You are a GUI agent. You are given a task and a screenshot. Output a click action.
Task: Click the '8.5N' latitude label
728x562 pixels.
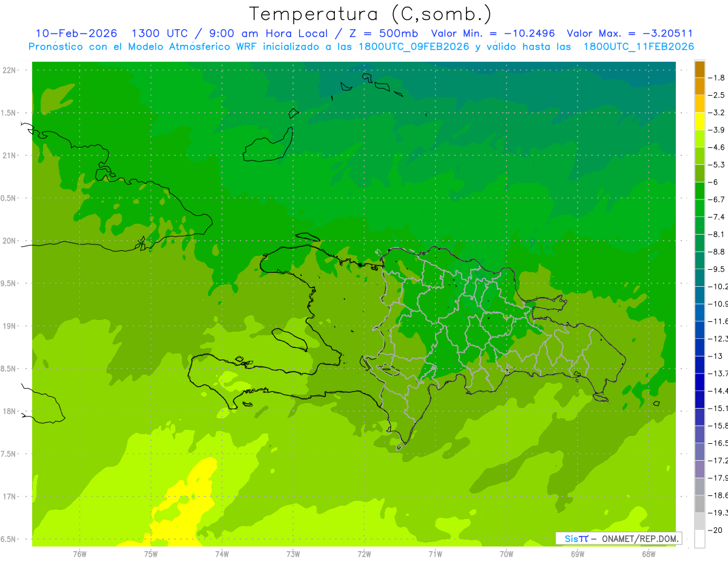[x=10, y=369]
